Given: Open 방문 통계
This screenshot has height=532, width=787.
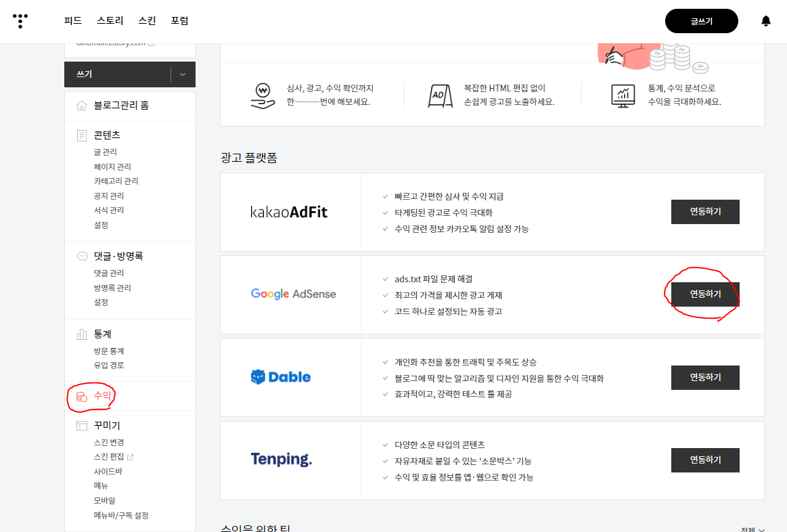Looking at the screenshot, I should pyautogui.click(x=108, y=351).
